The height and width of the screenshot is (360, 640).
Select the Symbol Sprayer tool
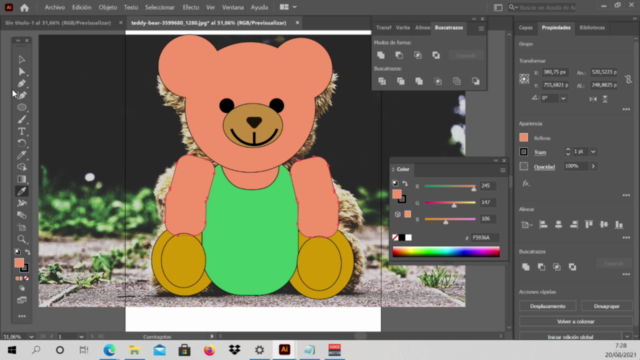[x=22, y=203]
